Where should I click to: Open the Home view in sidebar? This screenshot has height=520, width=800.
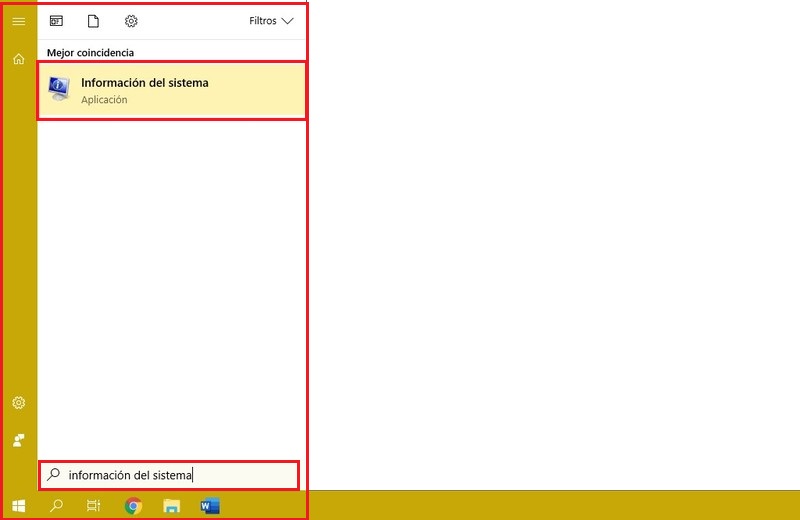pos(19,59)
